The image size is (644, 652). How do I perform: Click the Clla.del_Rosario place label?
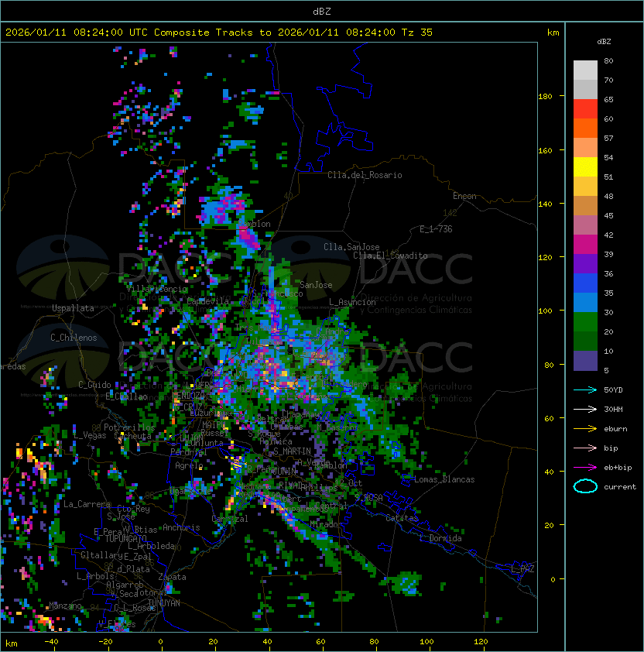pos(365,175)
